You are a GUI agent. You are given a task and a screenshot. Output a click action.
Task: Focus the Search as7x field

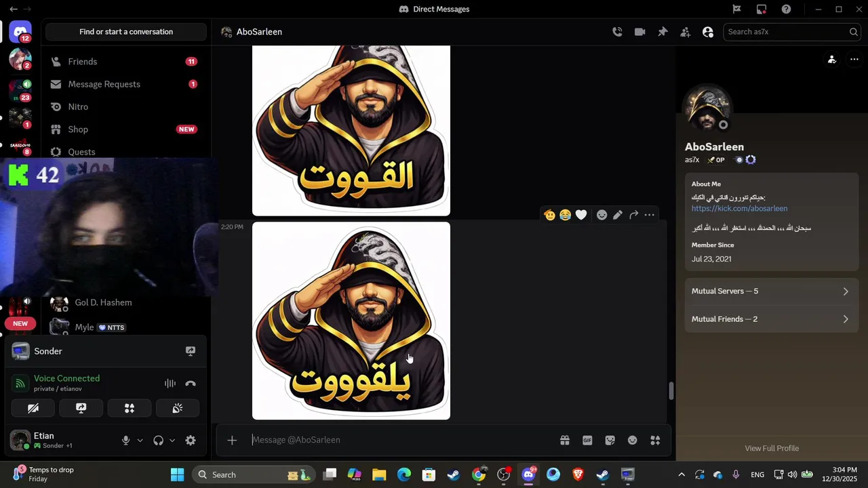tap(792, 32)
